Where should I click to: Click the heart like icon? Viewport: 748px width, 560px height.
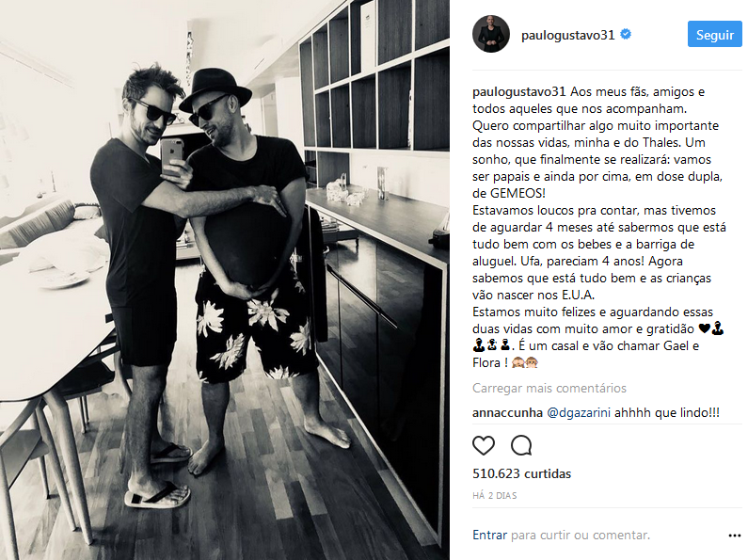click(x=484, y=445)
